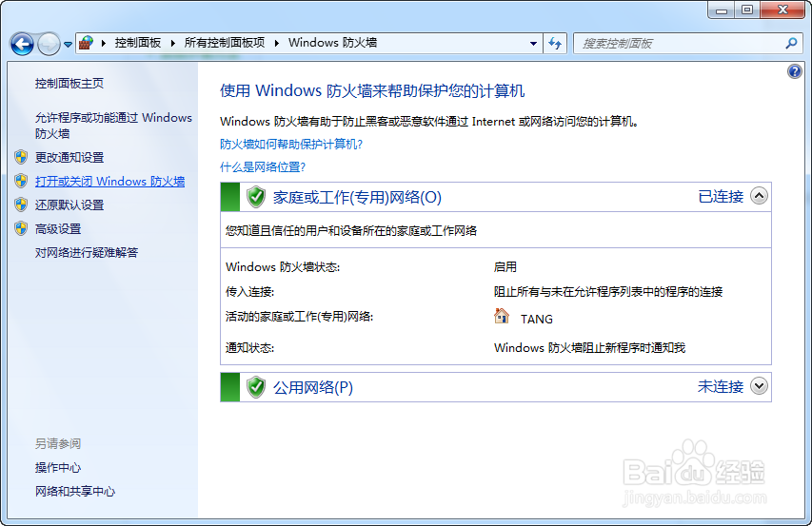Open 还原默认设置 link
Screen dimensions: 812x526
[69, 205]
